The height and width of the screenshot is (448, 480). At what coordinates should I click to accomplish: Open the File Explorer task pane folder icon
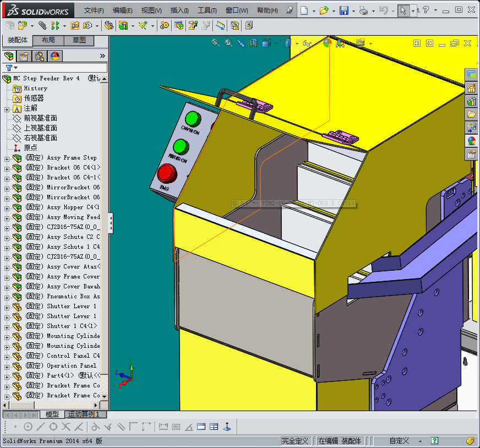(x=471, y=114)
